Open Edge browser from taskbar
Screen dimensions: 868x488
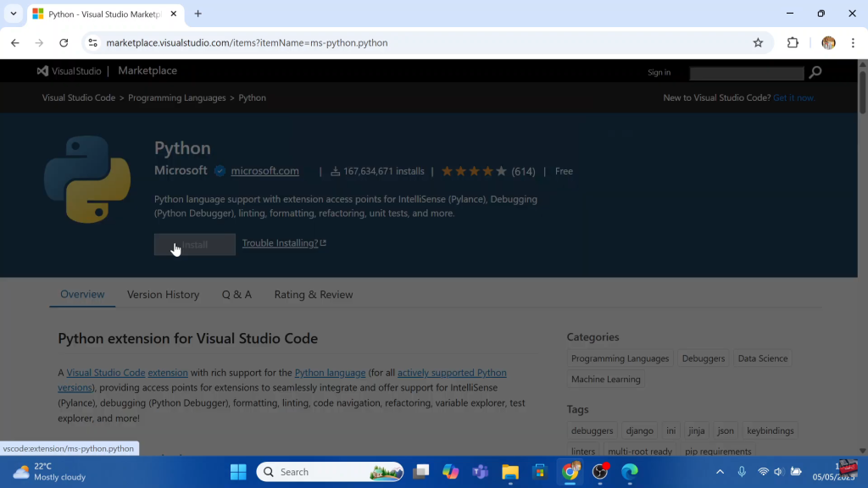coord(630,472)
